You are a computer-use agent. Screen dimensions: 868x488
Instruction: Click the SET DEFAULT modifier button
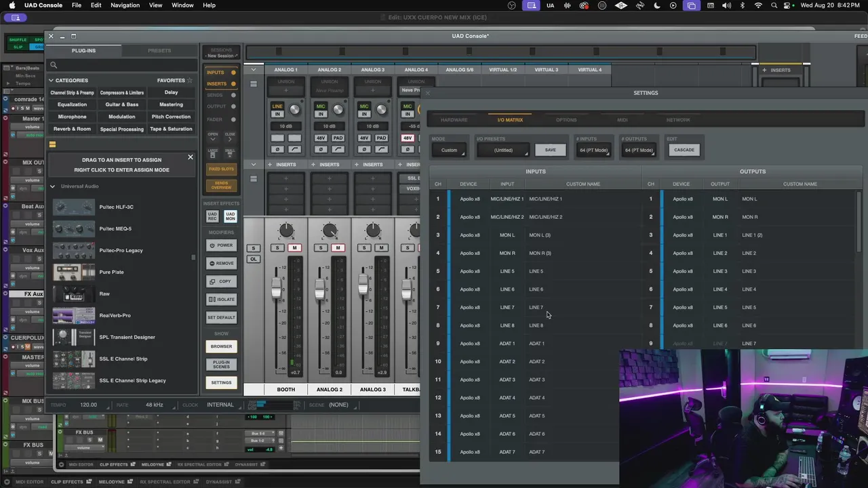(221, 317)
